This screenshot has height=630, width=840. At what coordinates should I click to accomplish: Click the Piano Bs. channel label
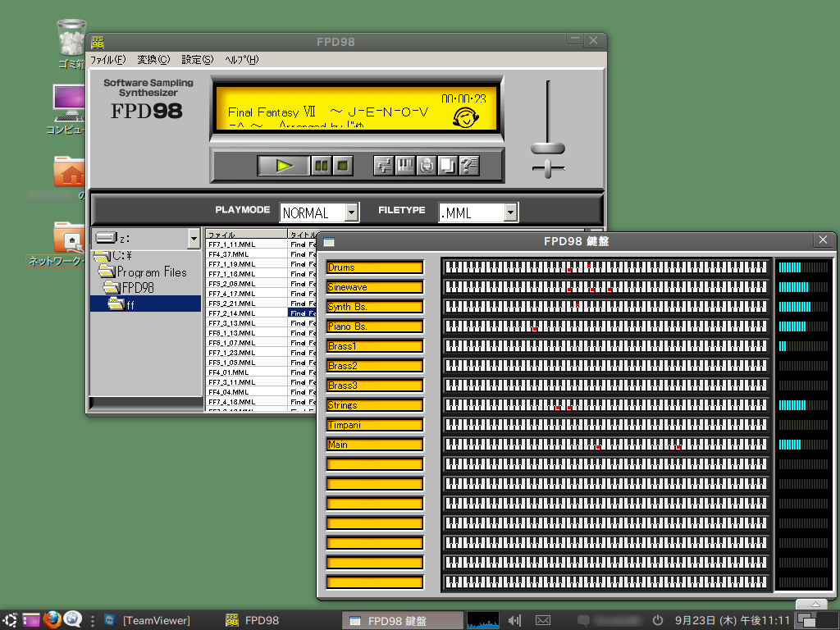(374, 326)
